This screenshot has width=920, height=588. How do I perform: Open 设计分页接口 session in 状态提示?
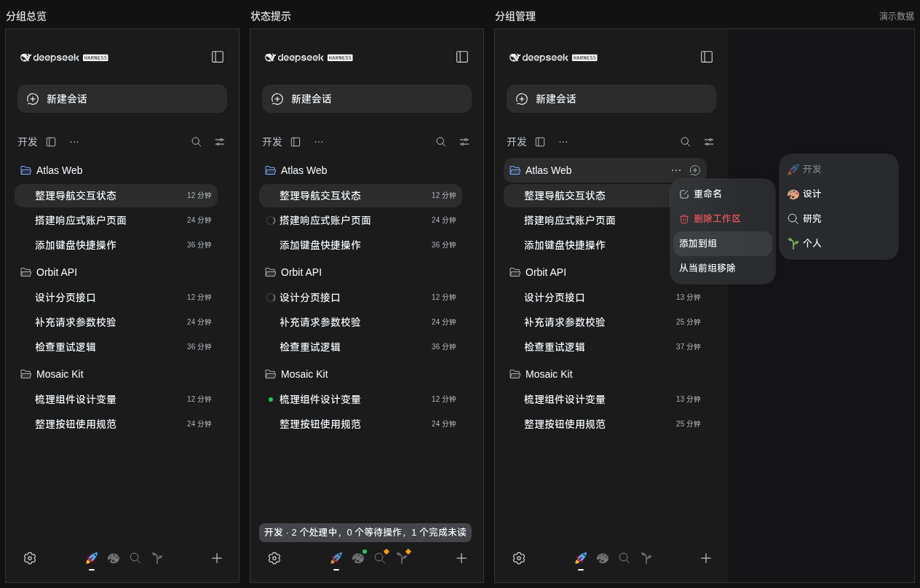click(x=360, y=298)
